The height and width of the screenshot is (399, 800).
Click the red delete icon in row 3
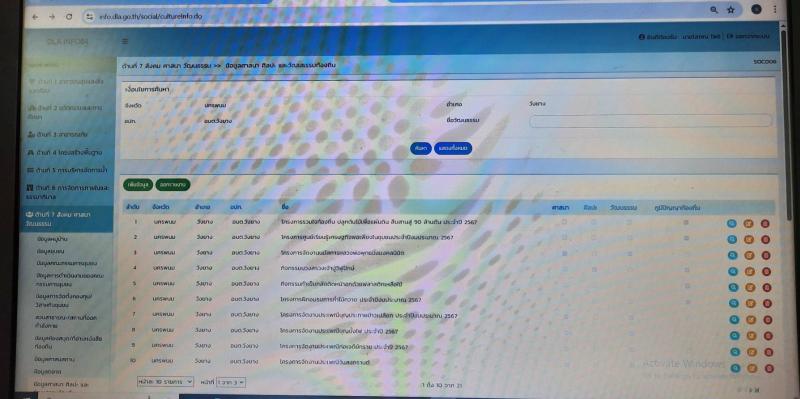coord(765,255)
